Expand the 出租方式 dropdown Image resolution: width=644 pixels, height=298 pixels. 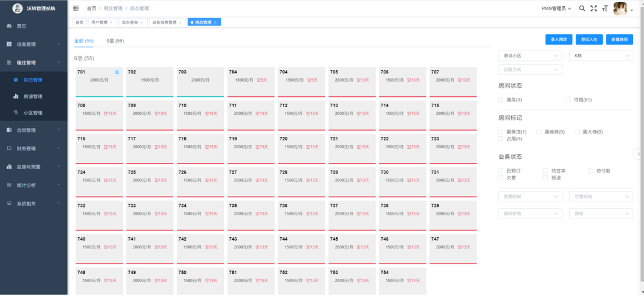[530, 70]
